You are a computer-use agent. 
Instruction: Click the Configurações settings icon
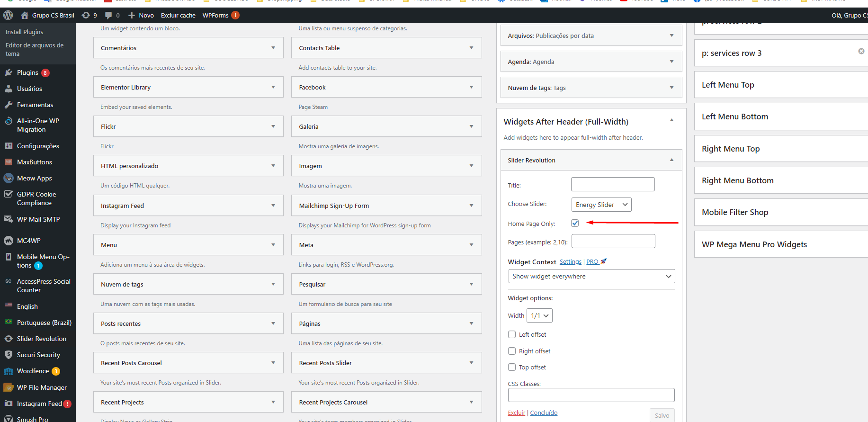(8, 146)
